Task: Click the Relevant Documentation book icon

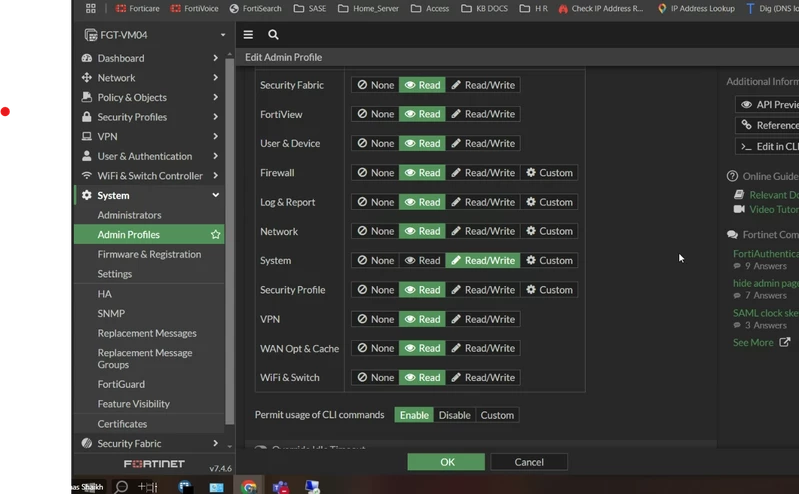Action: point(739,195)
